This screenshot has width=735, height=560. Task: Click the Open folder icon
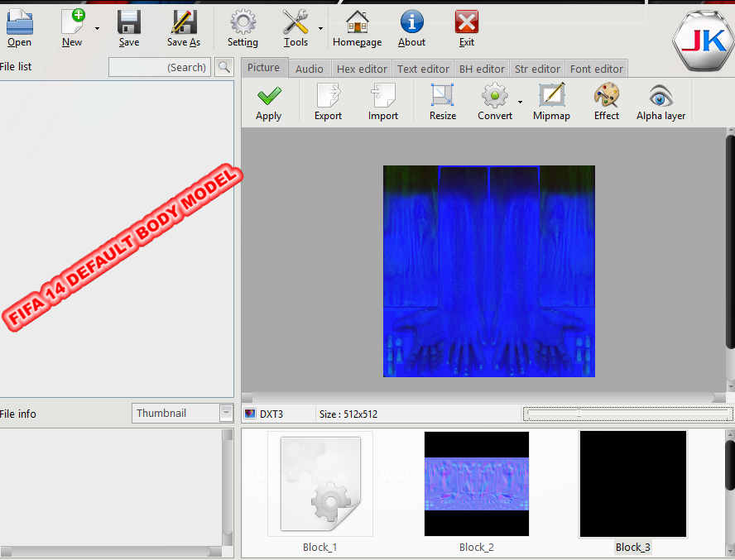click(x=19, y=22)
